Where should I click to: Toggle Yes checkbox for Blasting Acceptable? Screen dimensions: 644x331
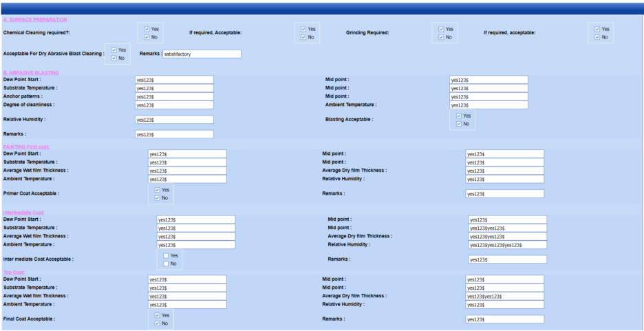coord(459,116)
